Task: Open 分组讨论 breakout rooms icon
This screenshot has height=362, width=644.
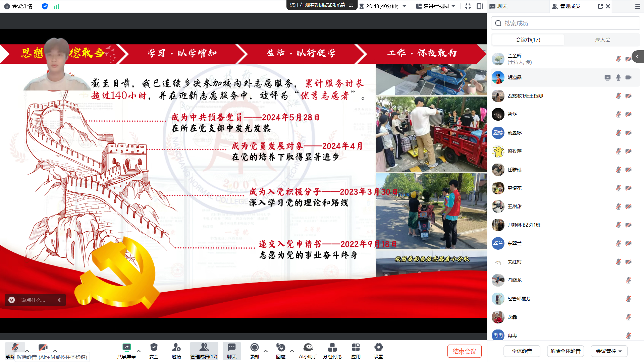Action: 332,348
